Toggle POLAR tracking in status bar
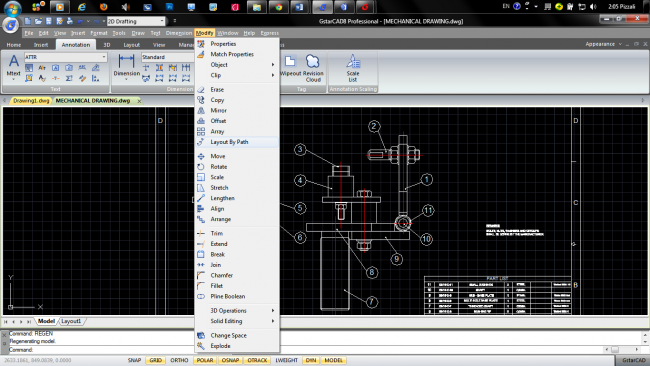Image resolution: width=650 pixels, height=366 pixels. click(205, 360)
